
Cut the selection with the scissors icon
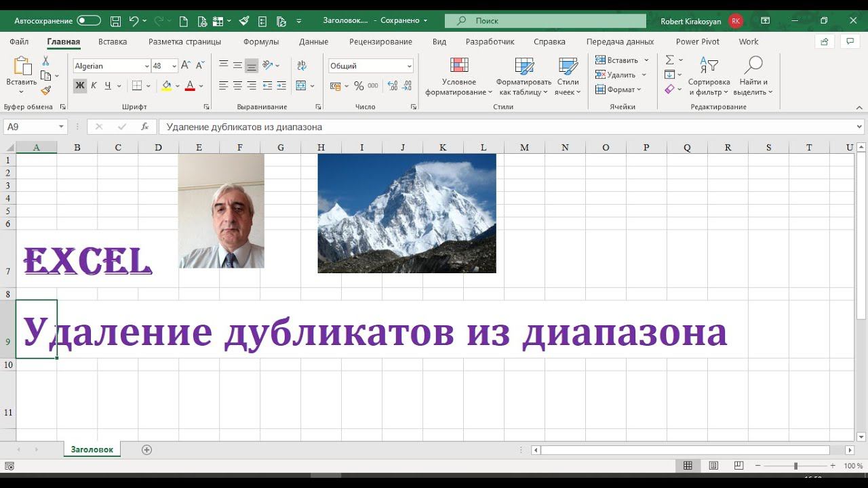[x=45, y=61]
